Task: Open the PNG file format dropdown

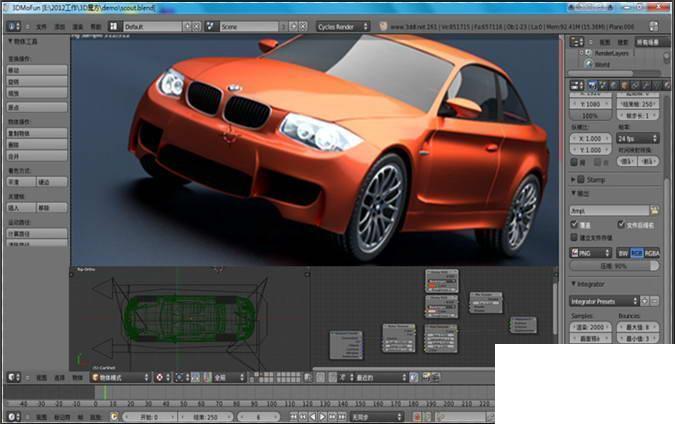Action: [x=591, y=253]
